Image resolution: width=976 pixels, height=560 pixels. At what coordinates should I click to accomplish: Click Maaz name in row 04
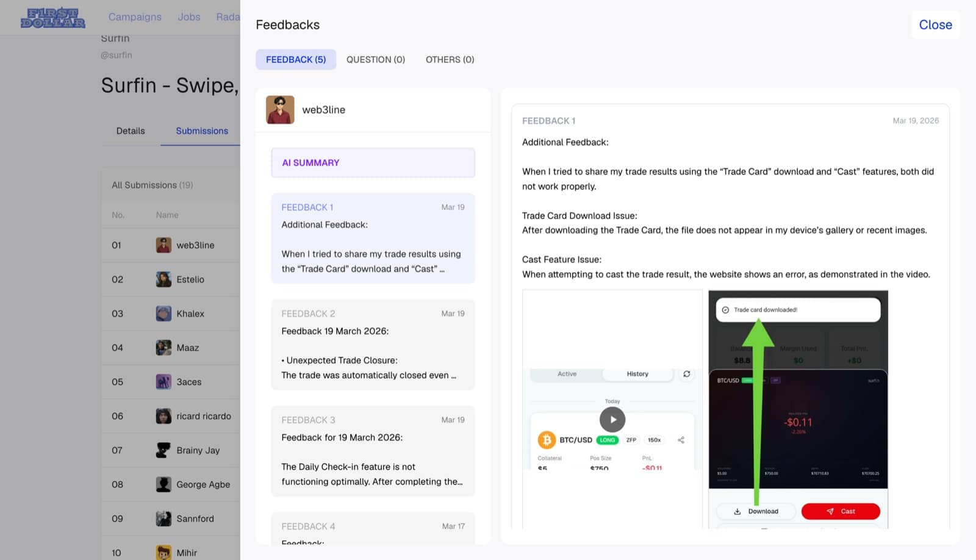coord(188,348)
